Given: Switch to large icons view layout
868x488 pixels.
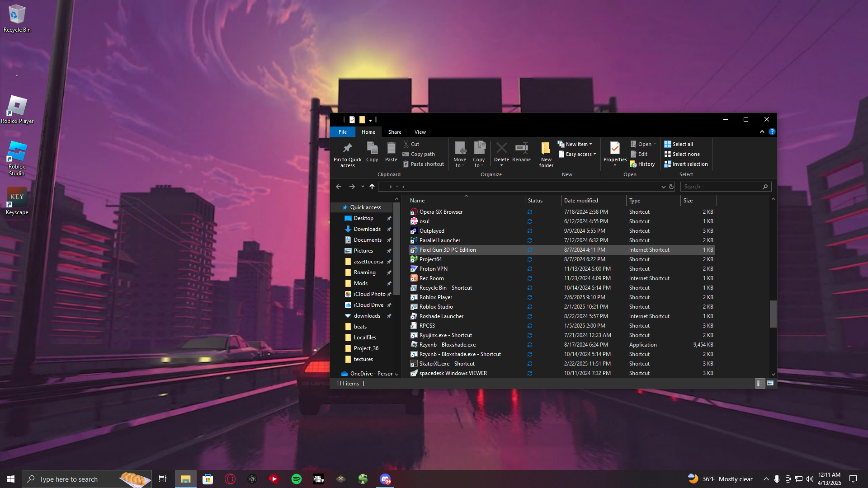Looking at the screenshot, I should coord(770,383).
